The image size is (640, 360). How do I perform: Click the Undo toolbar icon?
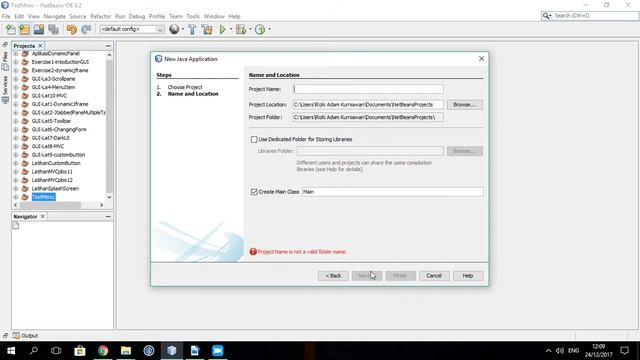(x=71, y=29)
